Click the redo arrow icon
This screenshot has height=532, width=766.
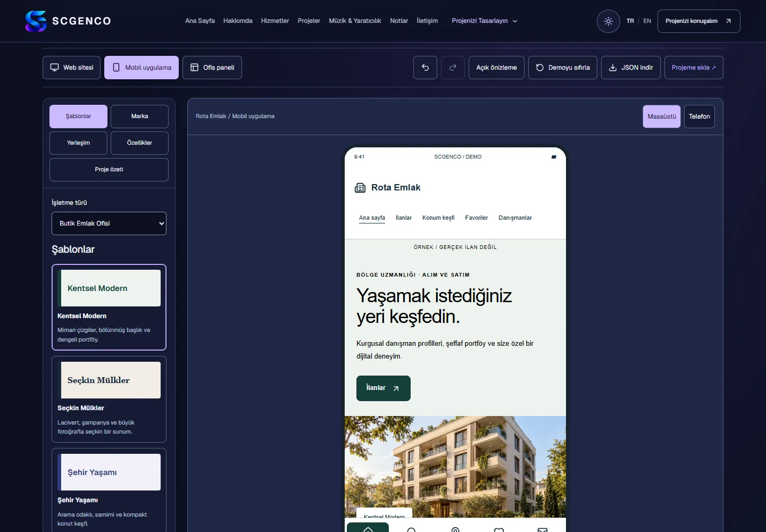pos(453,68)
